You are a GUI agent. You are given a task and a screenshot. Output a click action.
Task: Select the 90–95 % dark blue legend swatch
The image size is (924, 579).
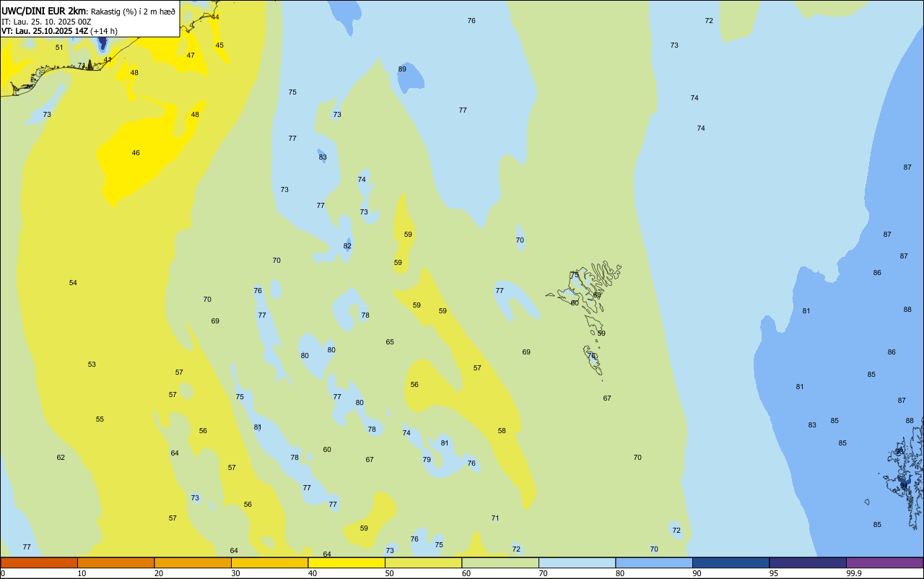pyautogui.click(x=731, y=562)
